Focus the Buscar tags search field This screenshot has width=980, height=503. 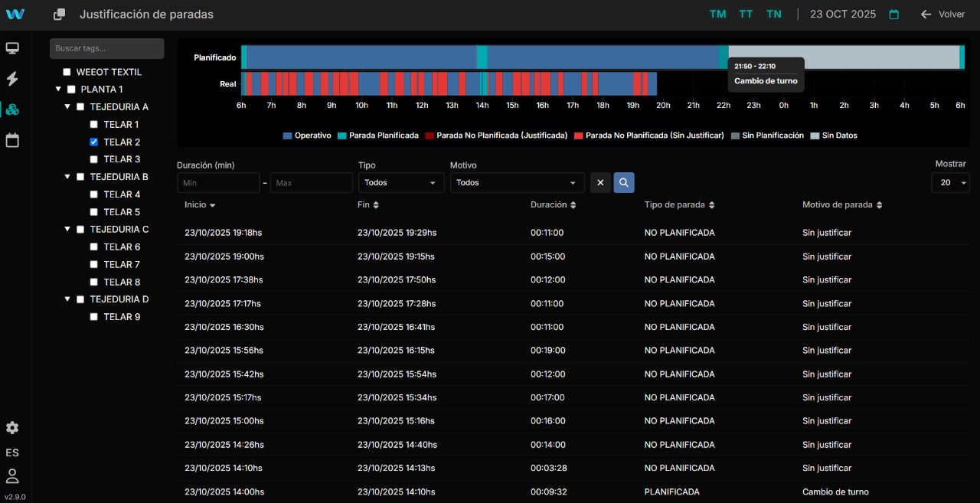pos(107,48)
